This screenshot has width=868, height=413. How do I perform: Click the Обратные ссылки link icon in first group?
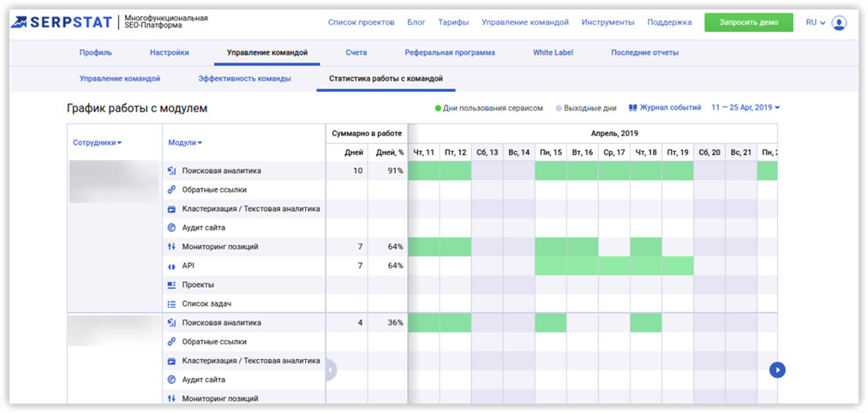(x=171, y=190)
